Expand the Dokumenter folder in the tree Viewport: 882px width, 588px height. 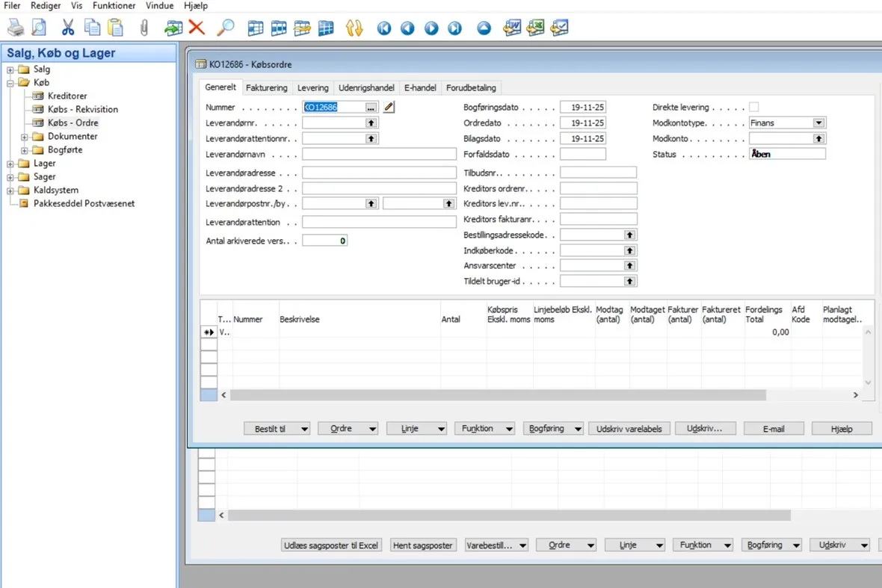[x=25, y=137]
